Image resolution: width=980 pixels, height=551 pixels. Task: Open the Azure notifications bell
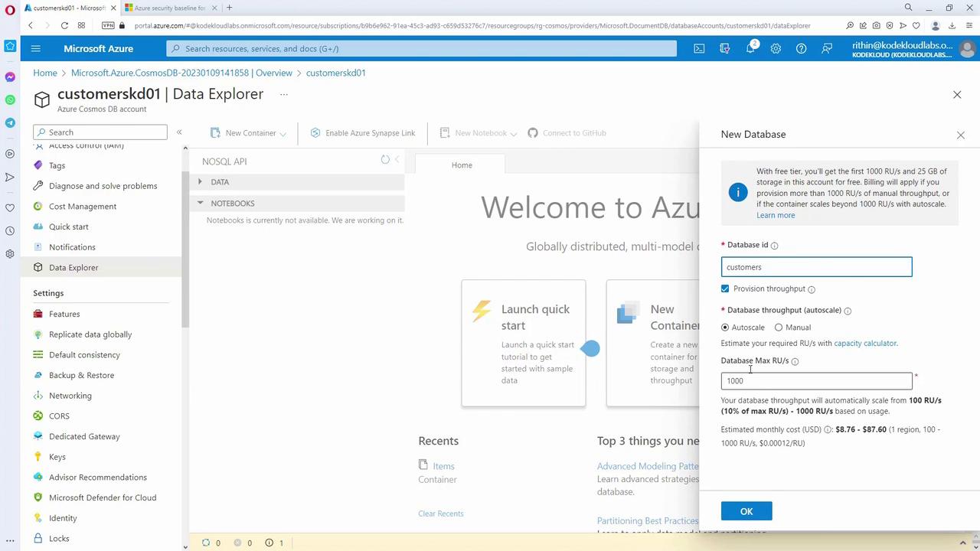pyautogui.click(x=750, y=48)
